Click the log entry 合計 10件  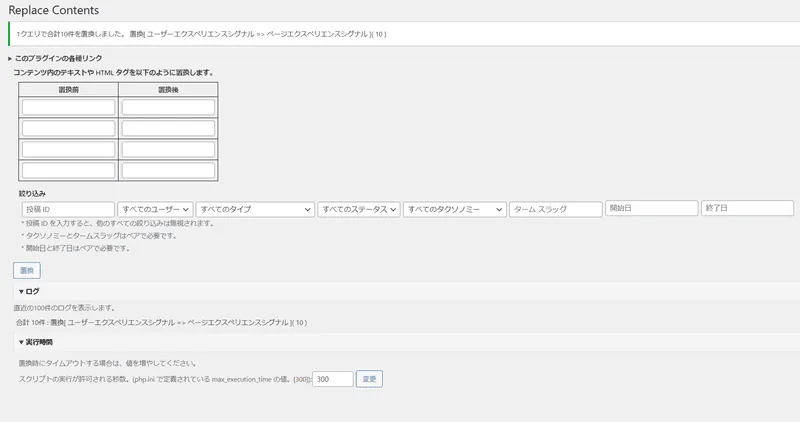tap(161, 322)
